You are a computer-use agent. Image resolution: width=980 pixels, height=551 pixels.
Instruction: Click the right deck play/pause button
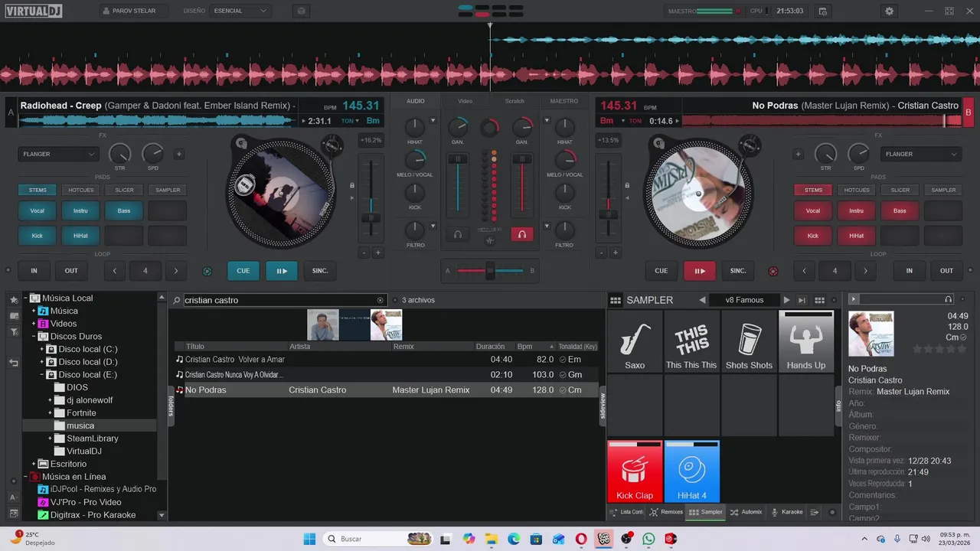[x=700, y=270]
